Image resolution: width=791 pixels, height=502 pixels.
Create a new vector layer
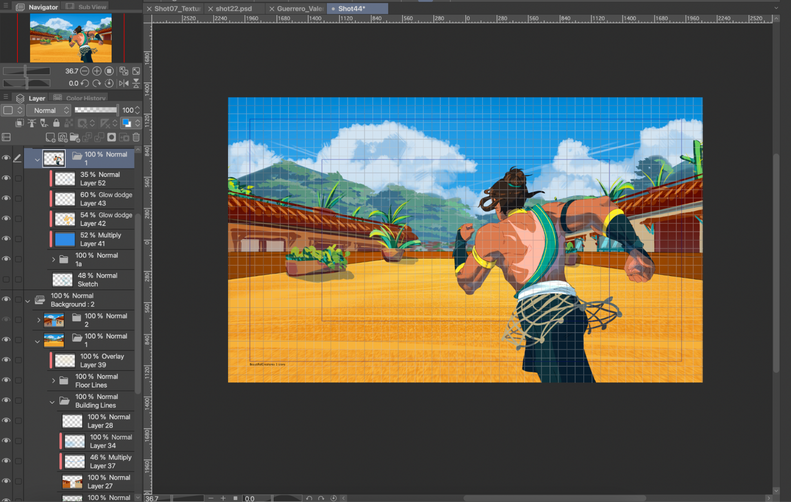coord(63,137)
